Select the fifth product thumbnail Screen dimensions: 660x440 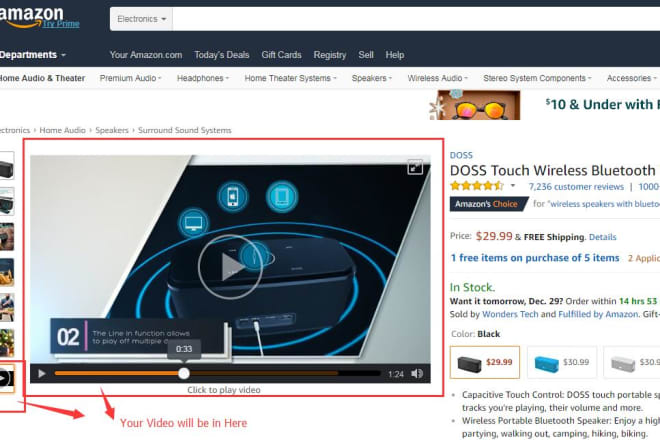pos(7,308)
